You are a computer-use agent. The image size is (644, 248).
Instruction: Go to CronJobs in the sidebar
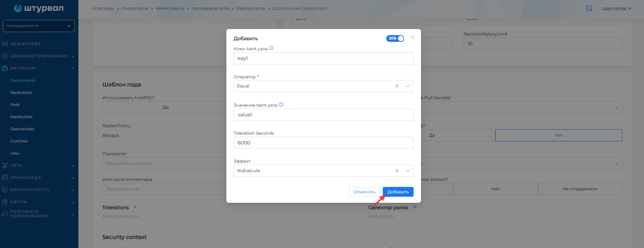click(19, 141)
